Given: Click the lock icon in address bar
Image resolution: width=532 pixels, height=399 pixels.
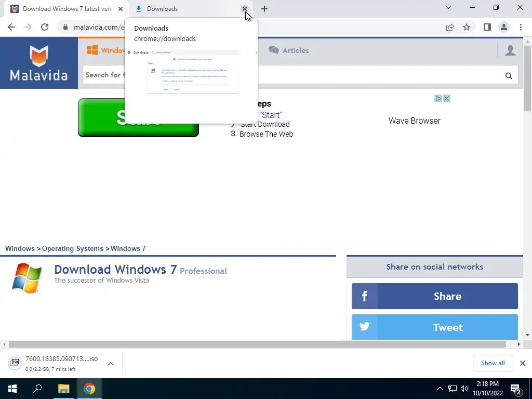Looking at the screenshot, I should pyautogui.click(x=65, y=27).
